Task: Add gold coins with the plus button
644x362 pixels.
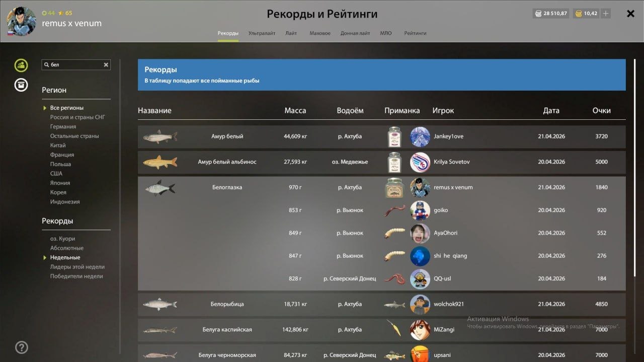Action: click(x=606, y=14)
